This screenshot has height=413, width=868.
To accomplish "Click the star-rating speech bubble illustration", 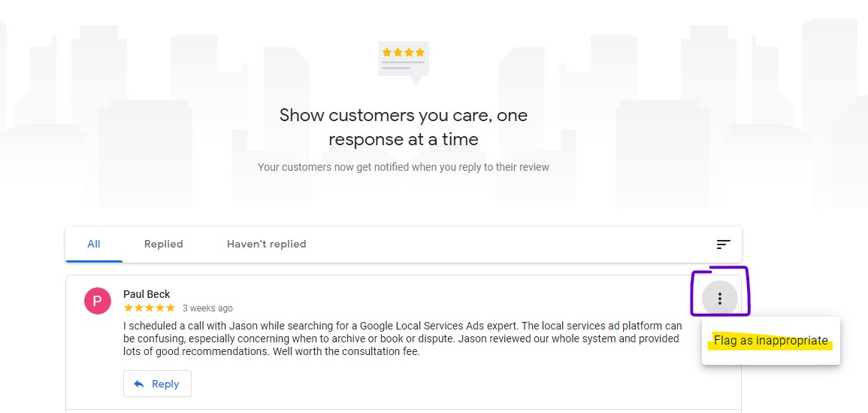I will tap(404, 62).
